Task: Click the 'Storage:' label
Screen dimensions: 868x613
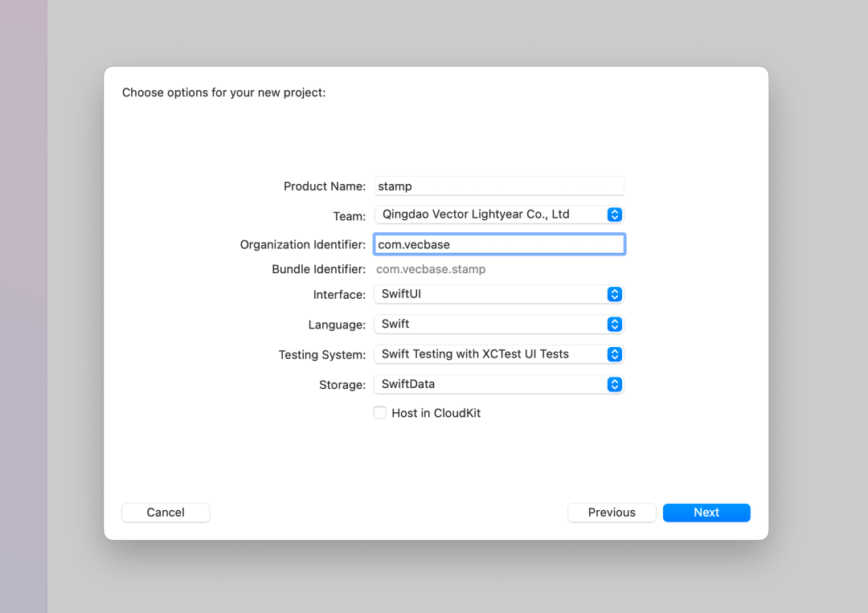Action: coord(342,385)
